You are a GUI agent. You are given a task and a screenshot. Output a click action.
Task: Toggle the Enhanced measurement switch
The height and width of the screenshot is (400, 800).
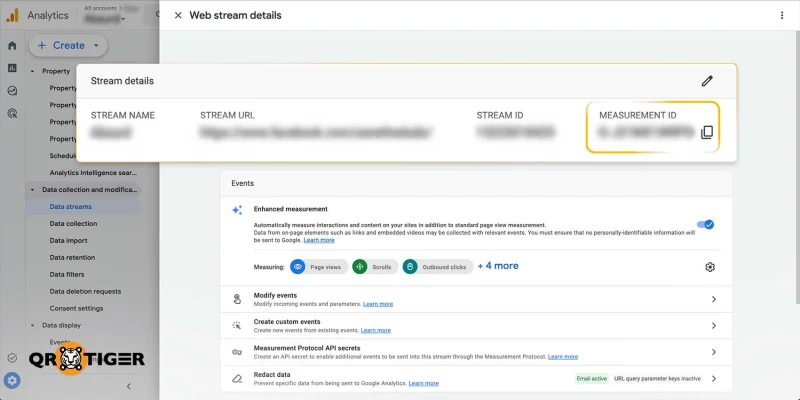coord(705,224)
